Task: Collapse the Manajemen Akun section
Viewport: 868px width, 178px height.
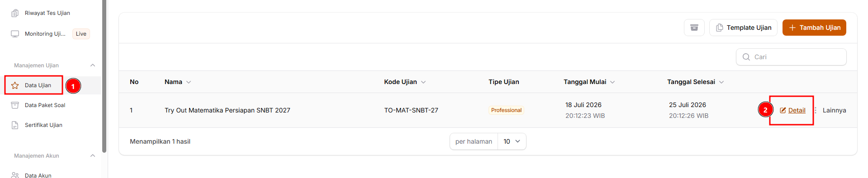Action: tap(93, 156)
